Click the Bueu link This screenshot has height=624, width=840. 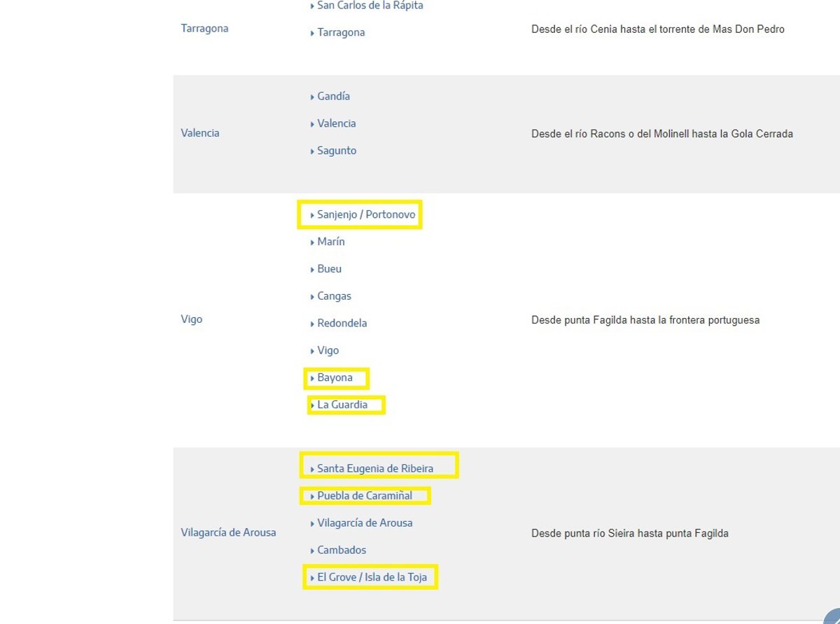pyautogui.click(x=329, y=270)
